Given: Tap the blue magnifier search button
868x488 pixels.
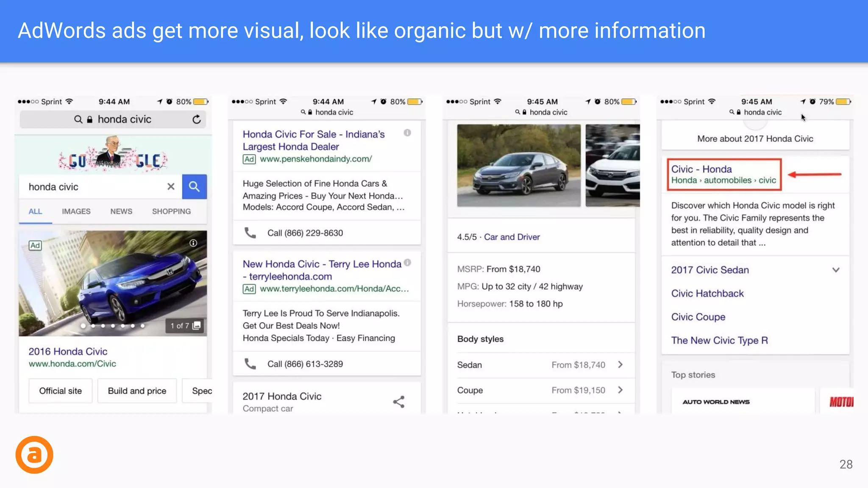Looking at the screenshot, I should pyautogui.click(x=195, y=186).
